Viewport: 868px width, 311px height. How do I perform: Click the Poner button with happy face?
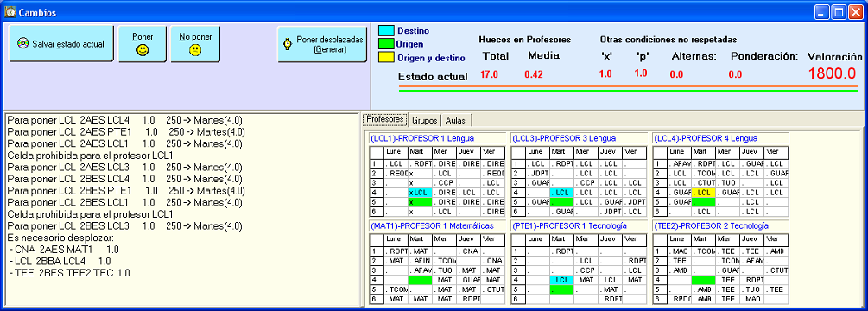tap(143, 44)
